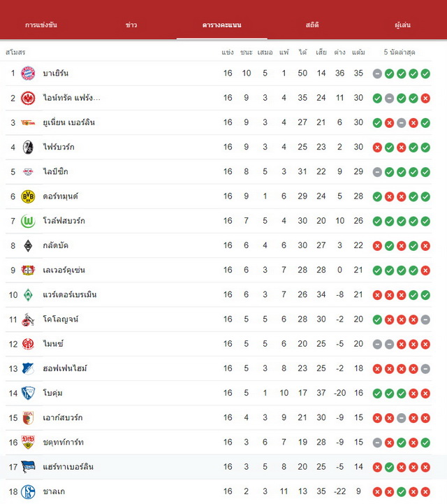Click the Bayer Leverkusen crest
The width and height of the screenshot is (447, 504).
[28, 271]
